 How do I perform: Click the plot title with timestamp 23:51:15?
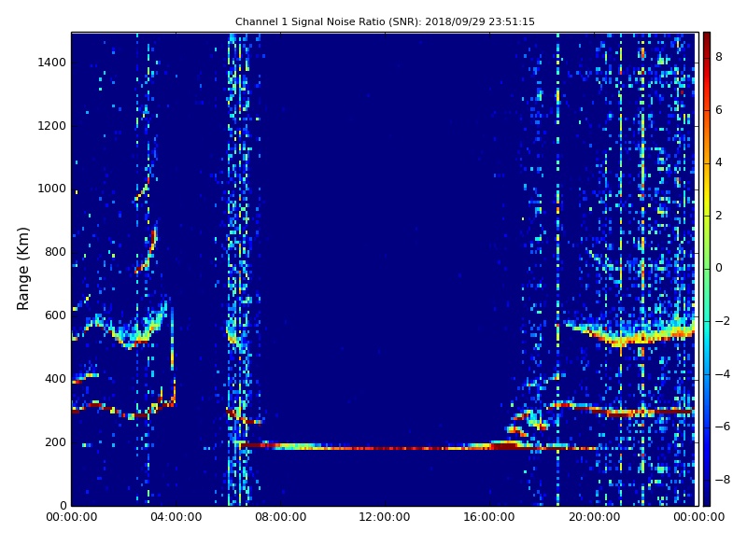tap(385, 21)
